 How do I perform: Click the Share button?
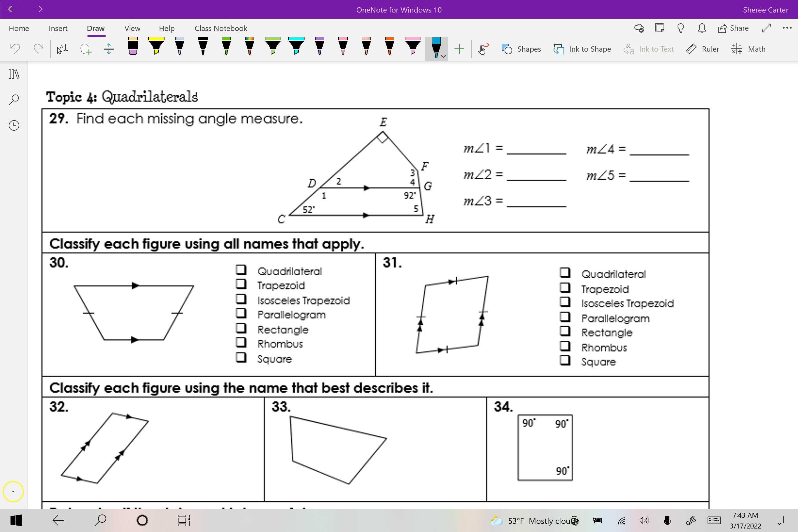pyautogui.click(x=733, y=28)
